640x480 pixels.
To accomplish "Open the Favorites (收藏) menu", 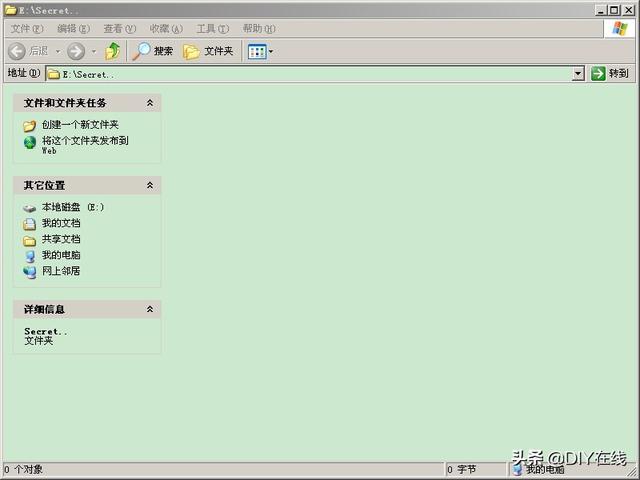I will tap(166, 29).
